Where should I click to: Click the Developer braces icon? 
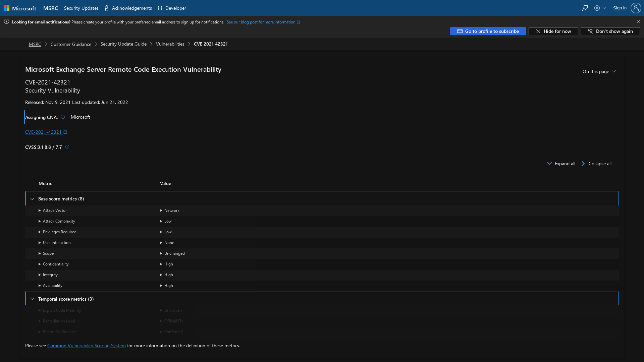coord(160,8)
